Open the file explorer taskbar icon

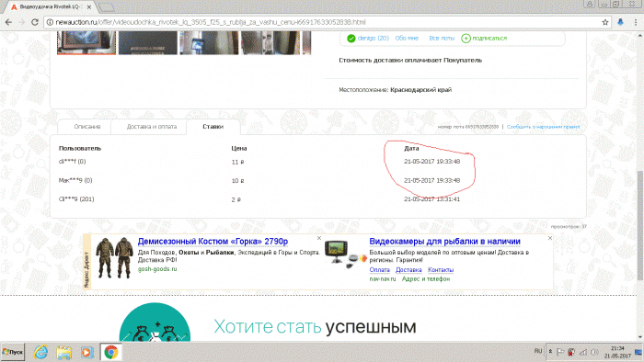(x=63, y=352)
